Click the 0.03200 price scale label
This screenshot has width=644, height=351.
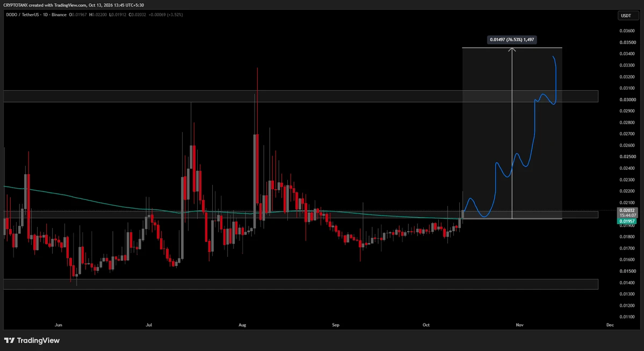[627, 77]
